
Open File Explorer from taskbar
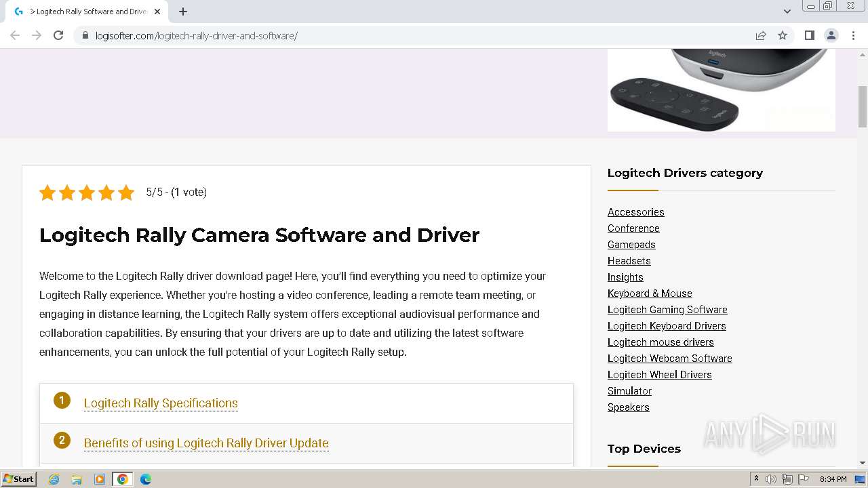[77, 479]
